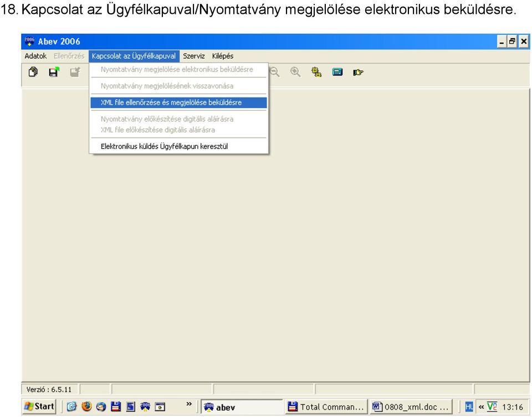Expand hidden system tray icons chevron
The height and width of the screenshot is (419, 532).
(x=481, y=407)
